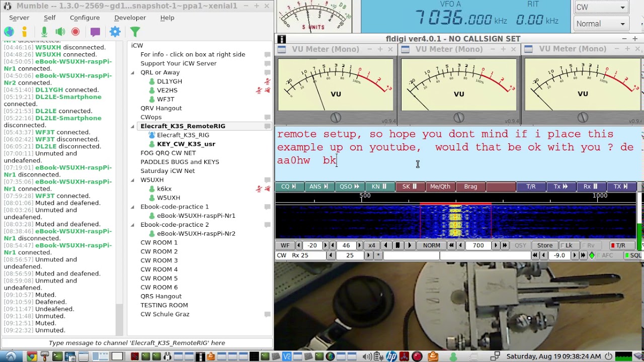
Task: Select user KEY_CW_K3S_usr
Action: [186, 144]
